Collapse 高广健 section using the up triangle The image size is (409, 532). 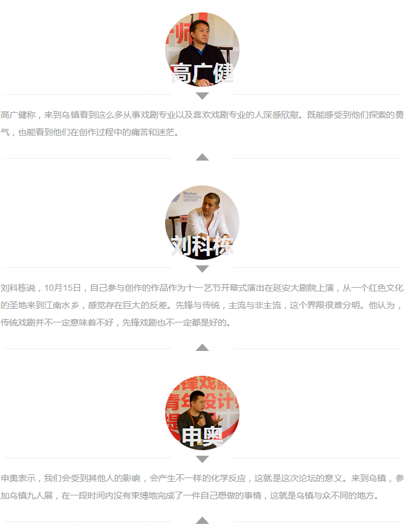(x=202, y=157)
